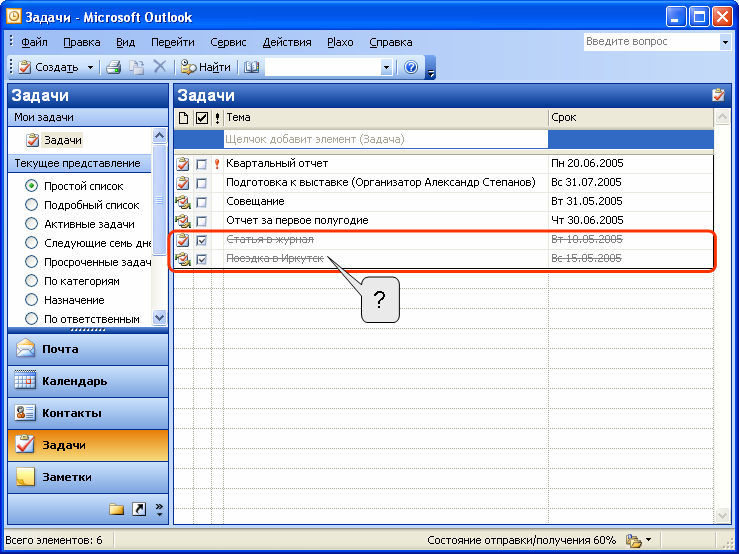Click the task icon of Статья в журнал
The height and width of the screenshot is (554, 739).
click(183, 240)
